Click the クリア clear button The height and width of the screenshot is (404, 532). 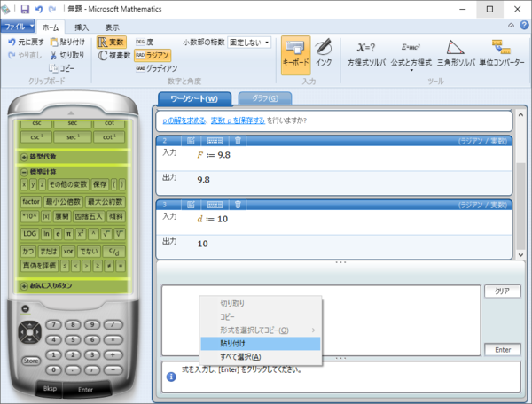click(x=502, y=291)
